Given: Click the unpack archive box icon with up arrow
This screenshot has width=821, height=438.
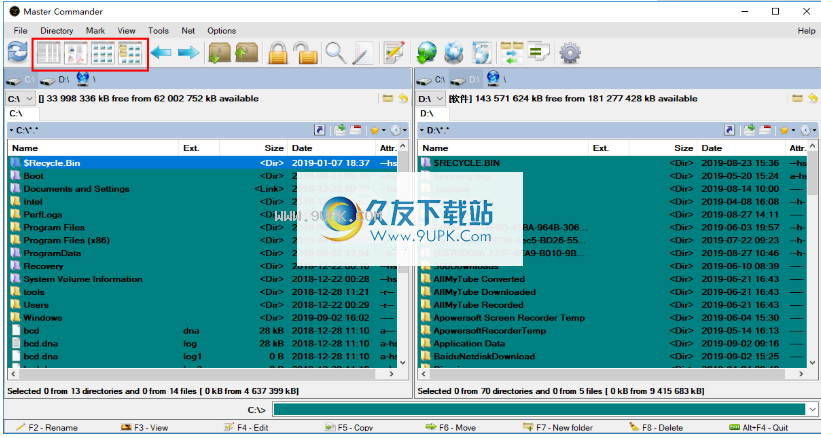Looking at the screenshot, I should point(246,53).
